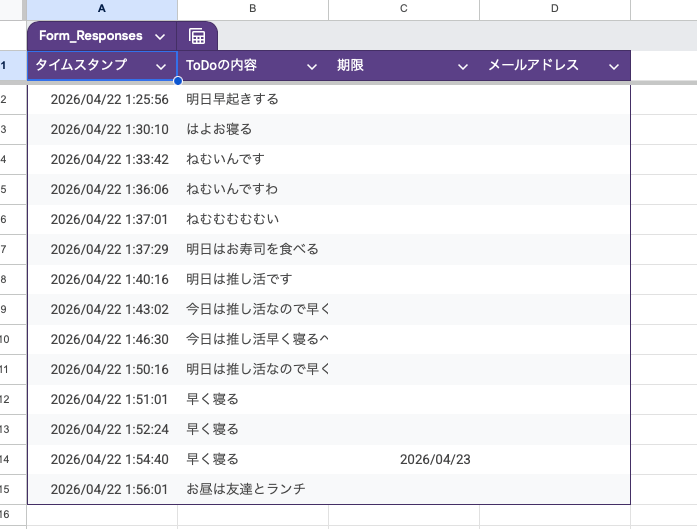Click the Form_Responses table name label

point(91,36)
